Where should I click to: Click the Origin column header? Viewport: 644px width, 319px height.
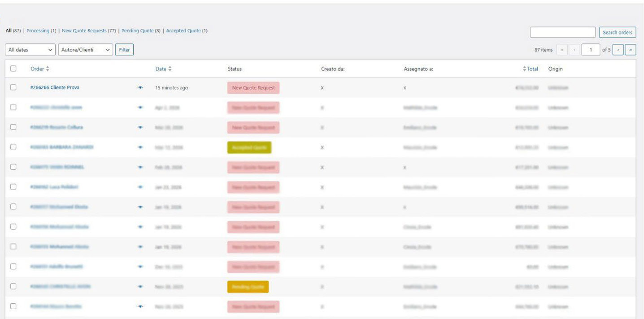pyautogui.click(x=555, y=69)
